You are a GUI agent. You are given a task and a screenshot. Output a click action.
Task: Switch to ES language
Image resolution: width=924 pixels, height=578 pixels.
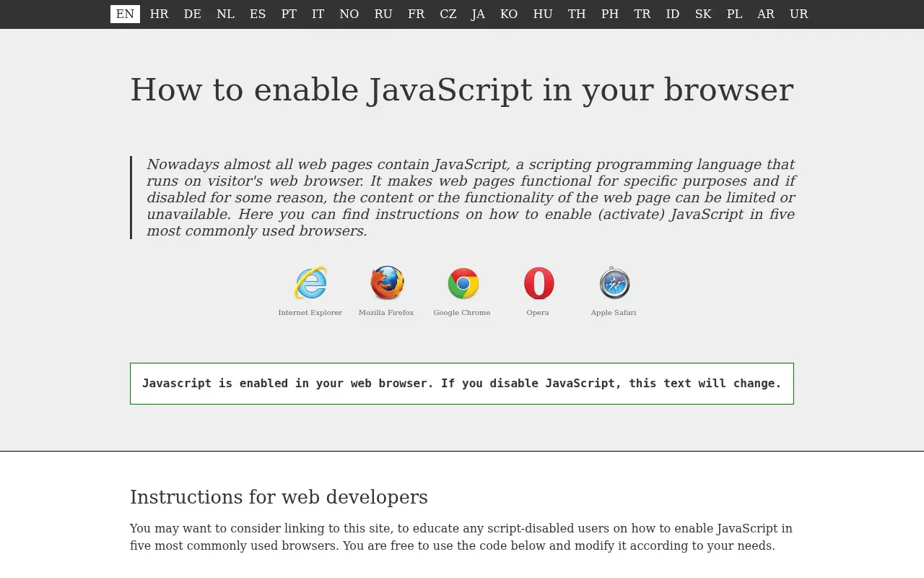tap(258, 14)
